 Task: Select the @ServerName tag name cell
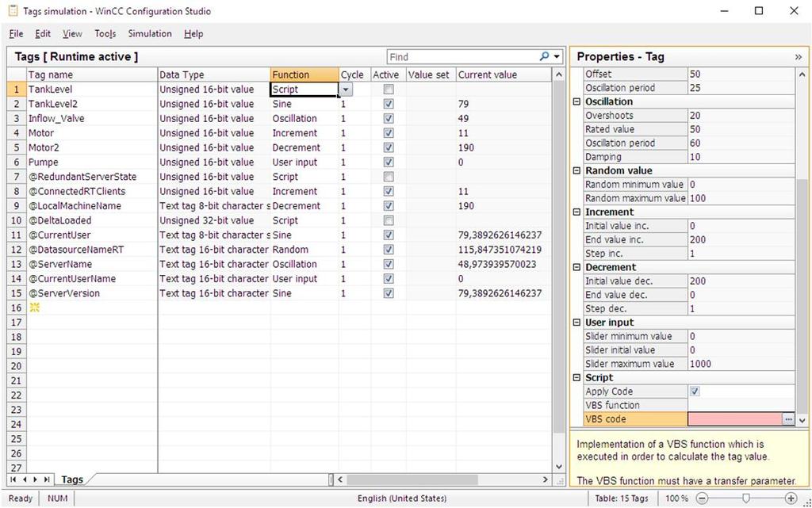point(92,264)
